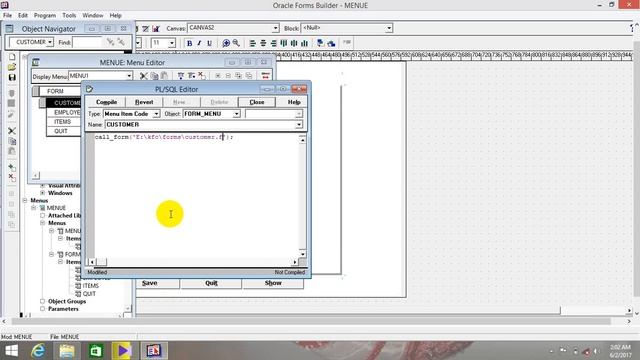The height and width of the screenshot is (360, 640).
Task: Click the Revert button in PL/SQL Editor
Action: click(144, 102)
